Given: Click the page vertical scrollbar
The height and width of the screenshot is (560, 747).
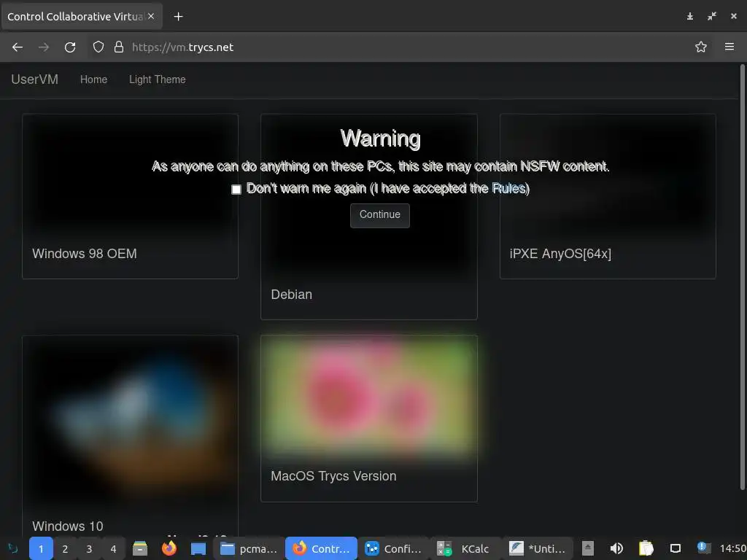Looking at the screenshot, I should coord(742,276).
